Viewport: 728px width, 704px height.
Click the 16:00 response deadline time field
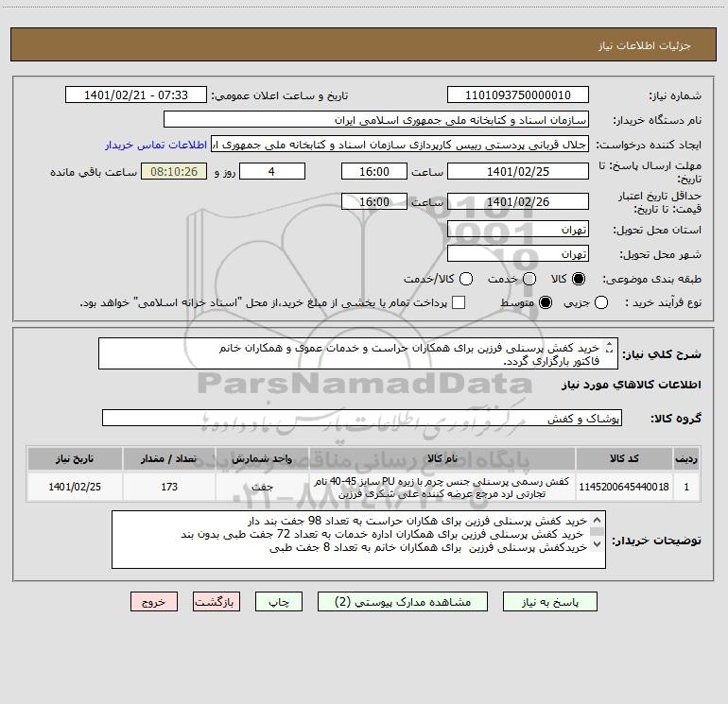(x=374, y=171)
